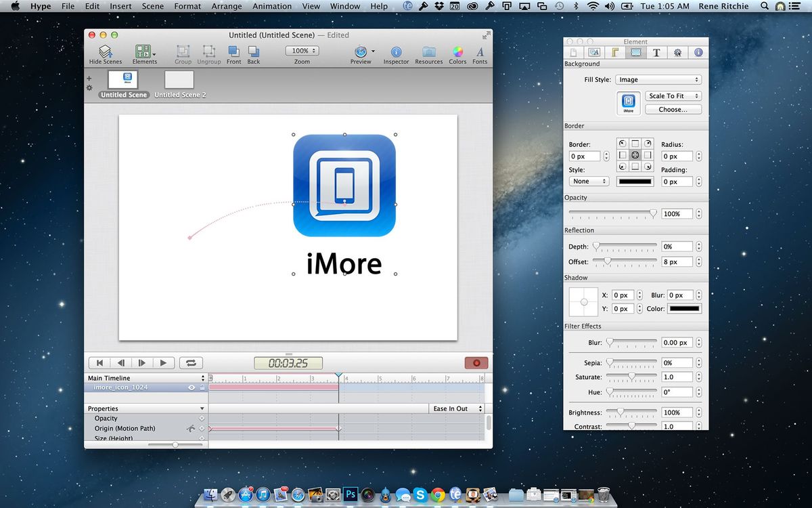Viewport: 812px width, 508px height.
Task: Click the Choose... button under Background
Action: tap(673, 109)
